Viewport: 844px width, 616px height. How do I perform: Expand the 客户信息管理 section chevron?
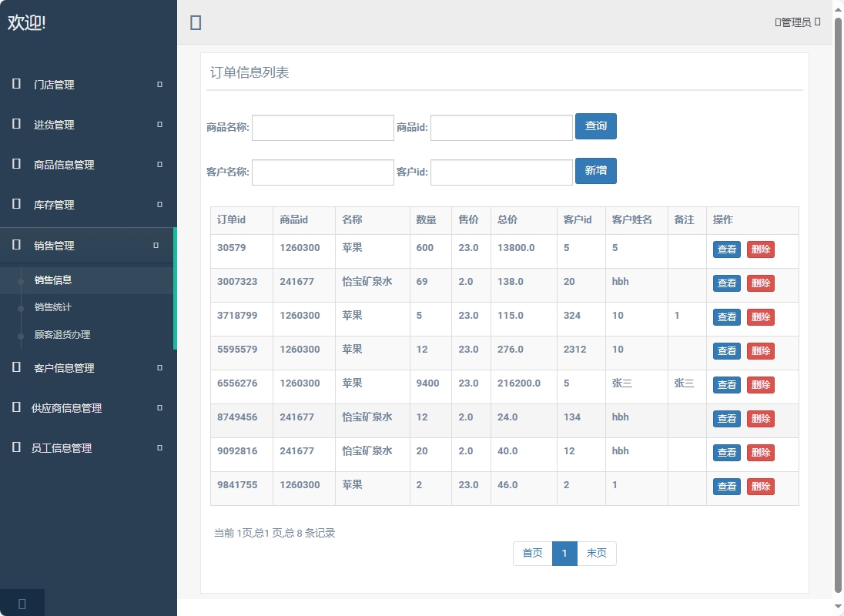(x=158, y=368)
